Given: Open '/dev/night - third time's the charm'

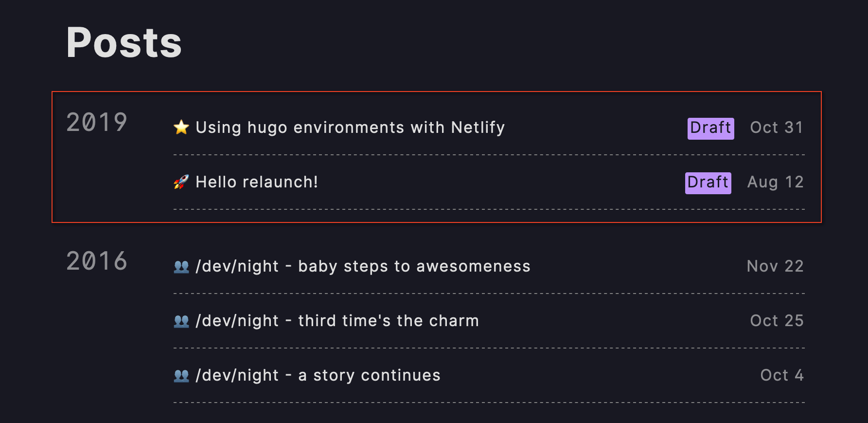Looking at the screenshot, I should pyautogui.click(x=337, y=321).
